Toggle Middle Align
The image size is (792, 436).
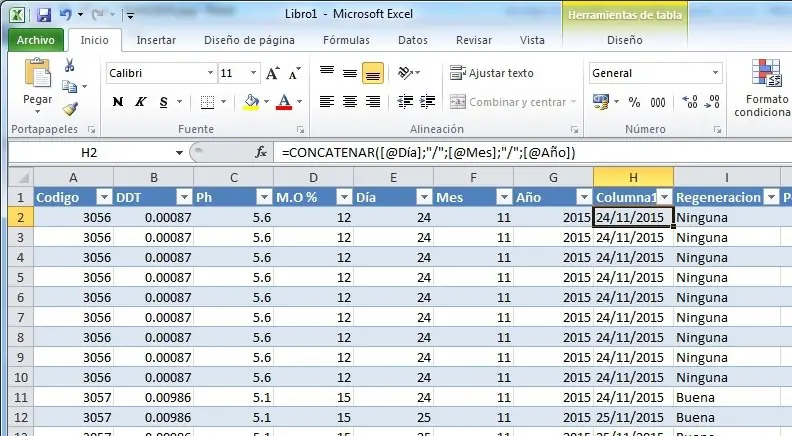[x=350, y=73]
